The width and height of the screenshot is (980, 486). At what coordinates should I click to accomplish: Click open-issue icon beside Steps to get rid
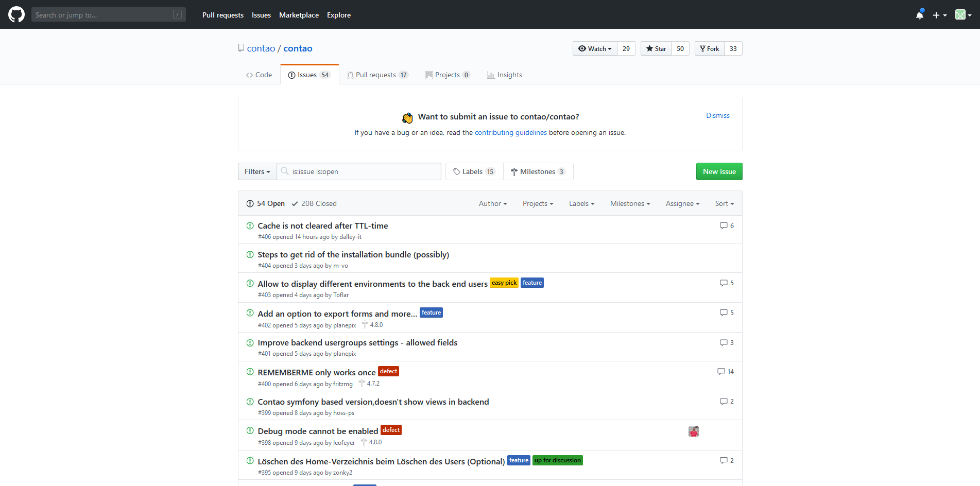pyautogui.click(x=250, y=254)
